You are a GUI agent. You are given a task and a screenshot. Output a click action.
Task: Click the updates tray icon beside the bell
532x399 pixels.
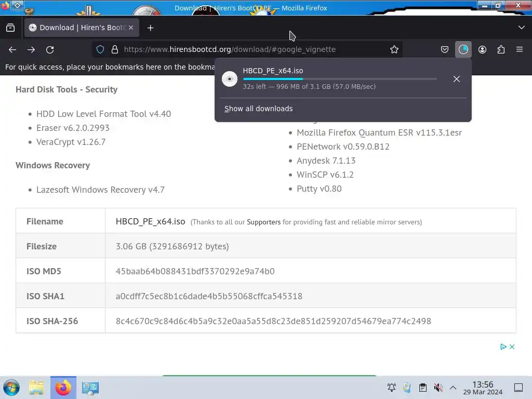coord(407,388)
